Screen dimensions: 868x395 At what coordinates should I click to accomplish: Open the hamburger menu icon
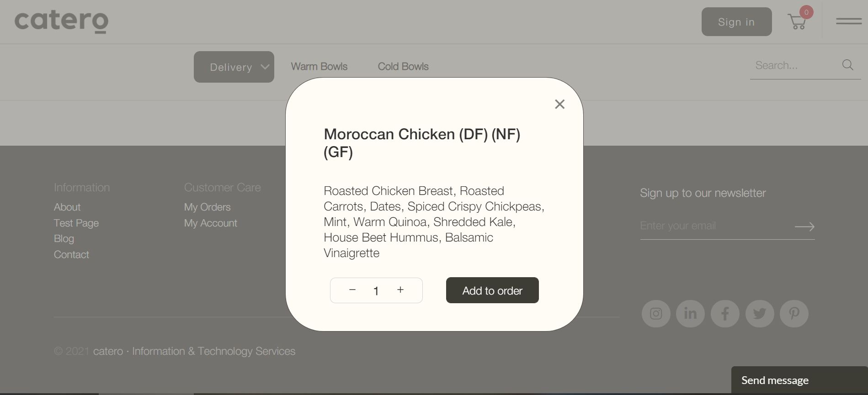[849, 21]
